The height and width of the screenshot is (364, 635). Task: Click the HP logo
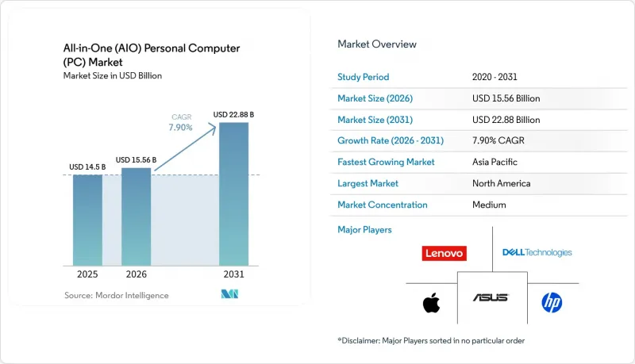[x=552, y=302]
